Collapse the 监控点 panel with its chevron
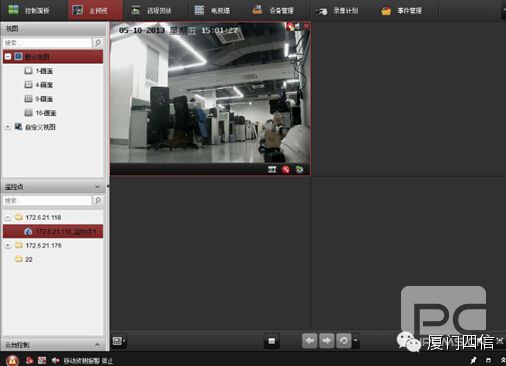Viewport: 506px width, 366px height. tap(98, 187)
